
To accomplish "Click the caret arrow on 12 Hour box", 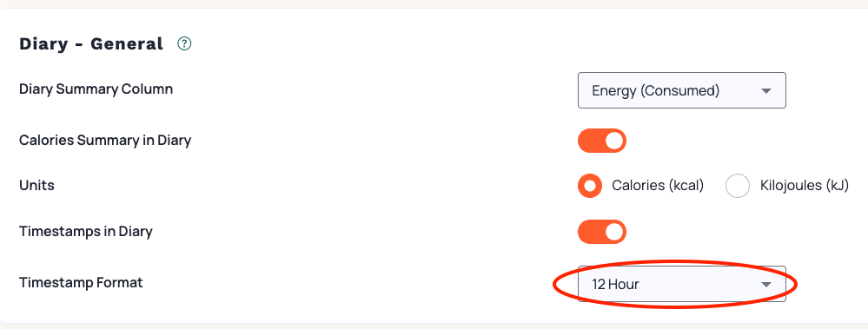I will pos(766,284).
